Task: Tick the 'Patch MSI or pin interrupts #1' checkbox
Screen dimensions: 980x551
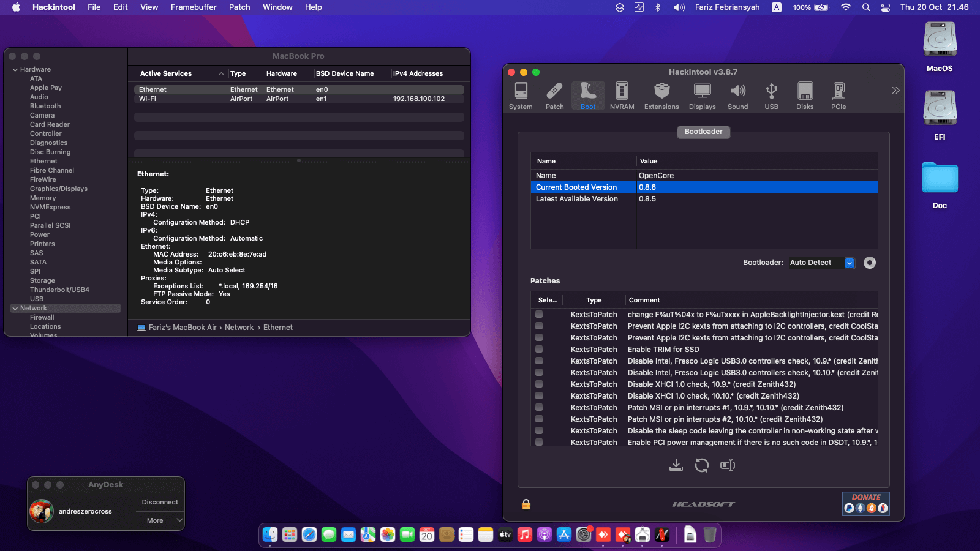Action: (539, 408)
